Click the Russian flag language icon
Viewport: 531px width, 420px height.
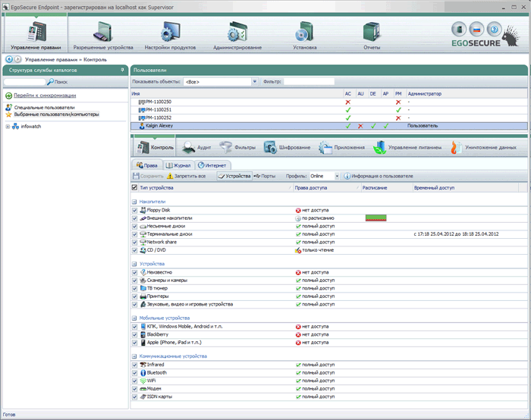pyautogui.click(x=476, y=30)
